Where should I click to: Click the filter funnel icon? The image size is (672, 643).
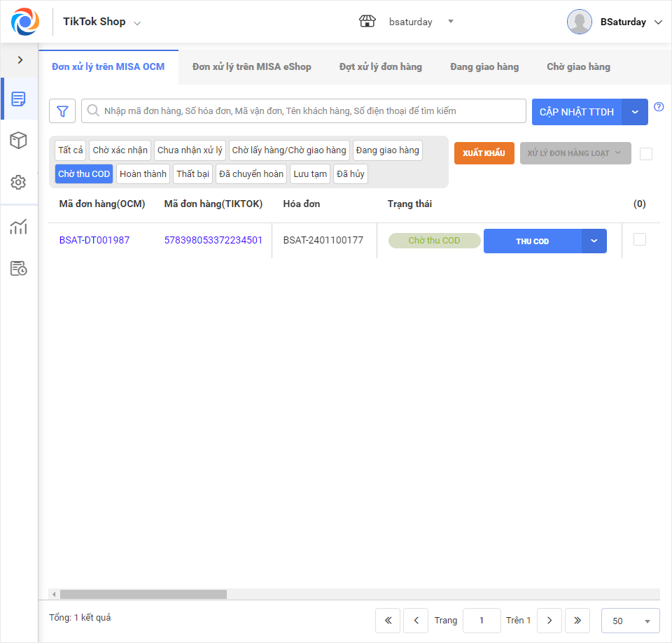[x=62, y=111]
